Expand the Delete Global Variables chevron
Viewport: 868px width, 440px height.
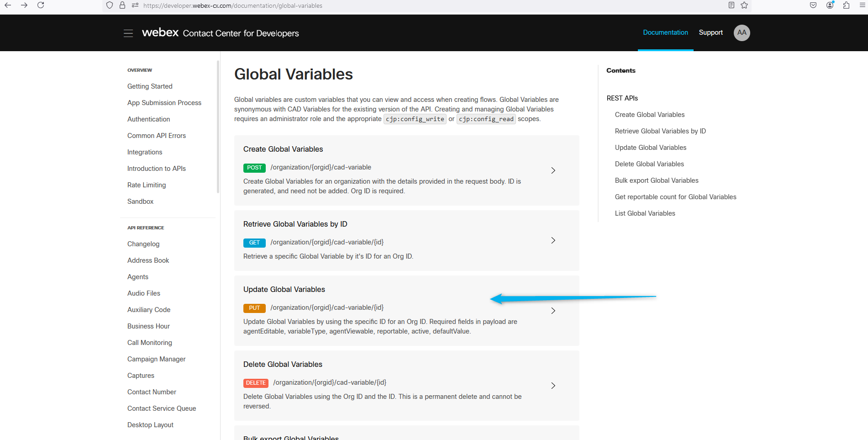tap(553, 386)
